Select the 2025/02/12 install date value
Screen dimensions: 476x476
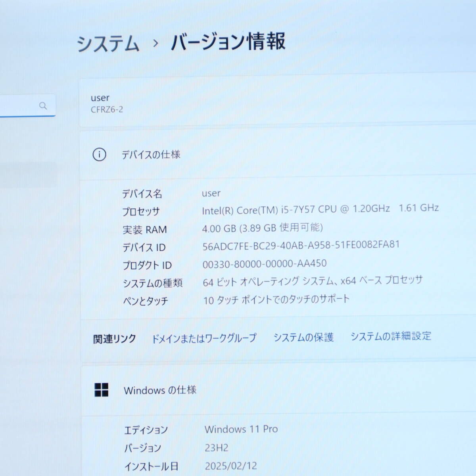click(231, 466)
